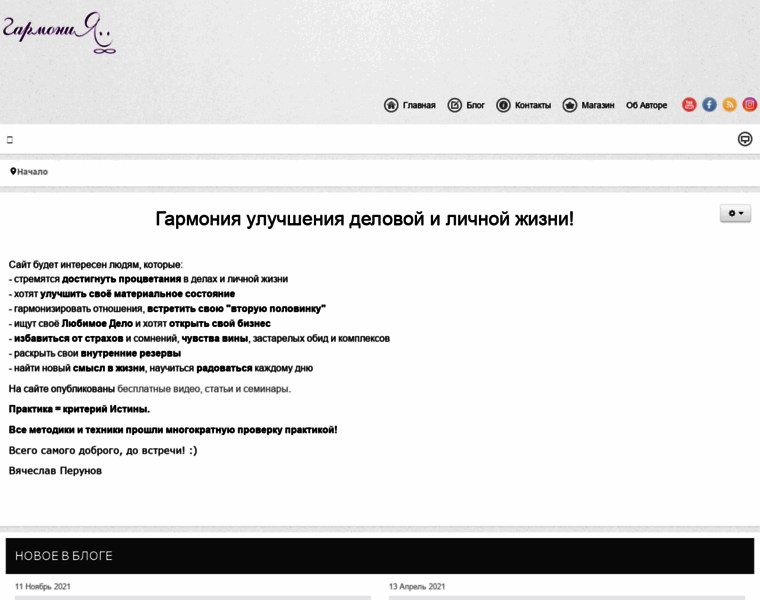Image resolution: width=760 pixels, height=600 pixels.
Task: Open the RSS feed icon
Action: [729, 105]
